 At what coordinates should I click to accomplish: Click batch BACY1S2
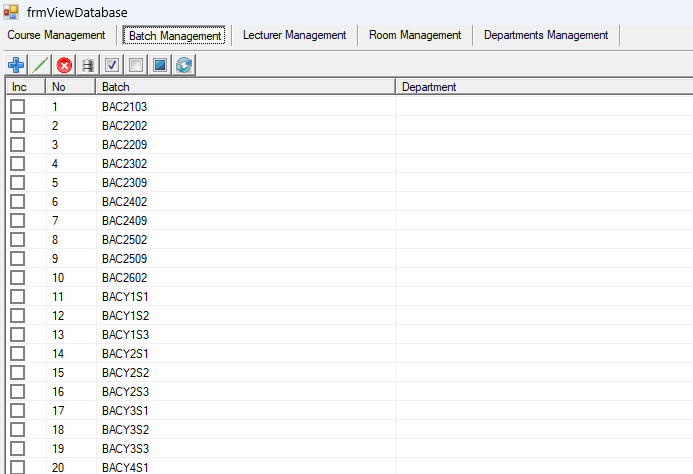[246, 316]
